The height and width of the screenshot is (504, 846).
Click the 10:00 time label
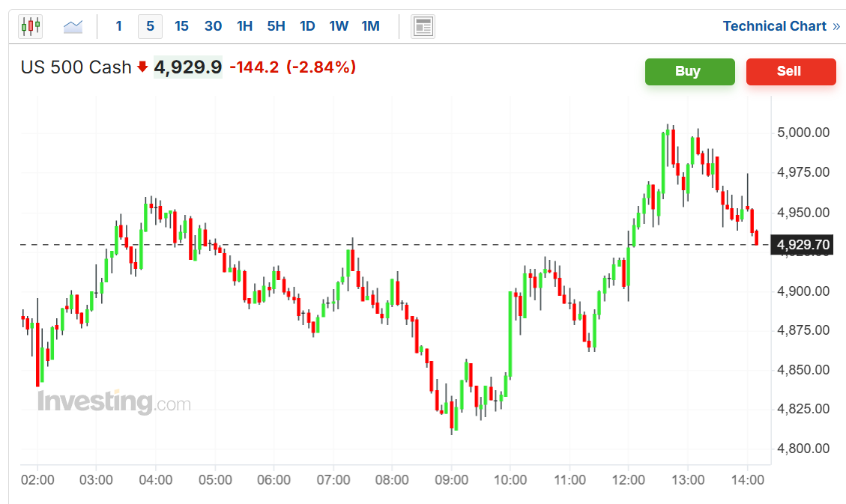510,480
